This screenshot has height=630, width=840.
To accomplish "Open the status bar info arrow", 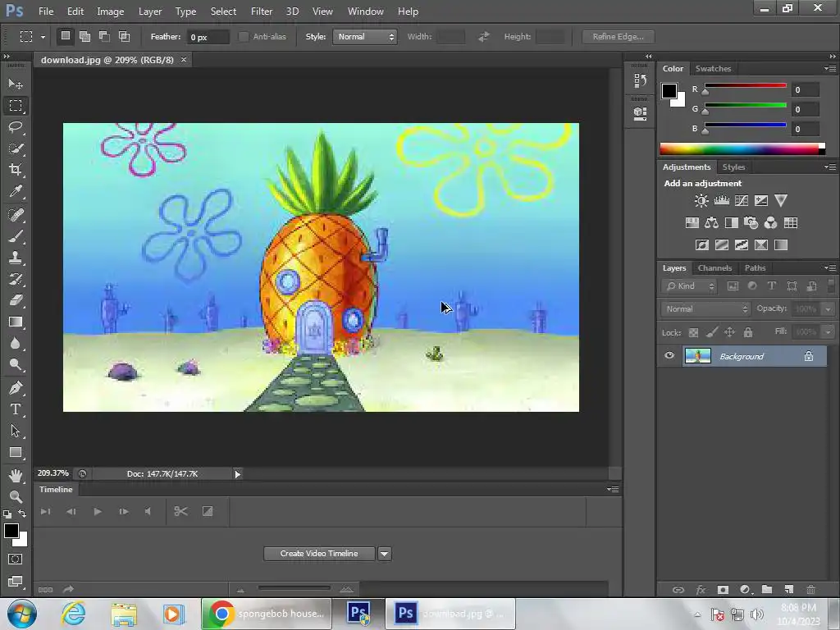I will [x=237, y=473].
